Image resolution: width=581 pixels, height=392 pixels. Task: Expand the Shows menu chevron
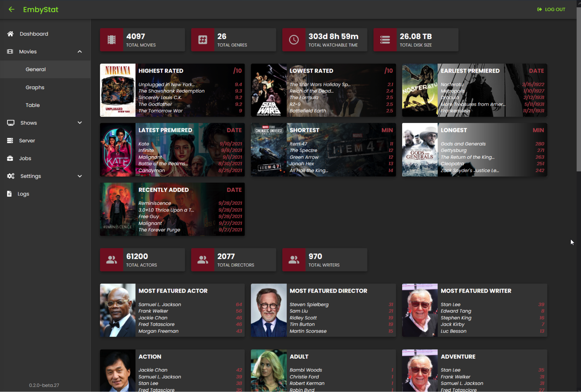pos(80,123)
